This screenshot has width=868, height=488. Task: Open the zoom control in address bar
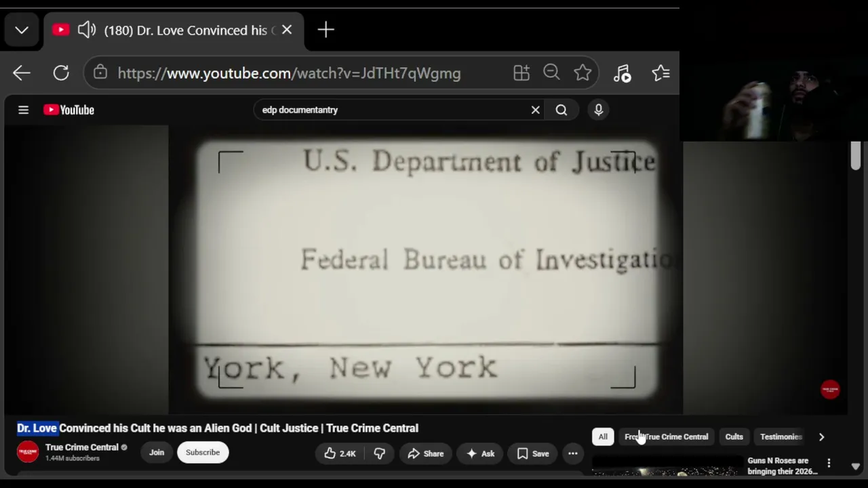click(551, 73)
